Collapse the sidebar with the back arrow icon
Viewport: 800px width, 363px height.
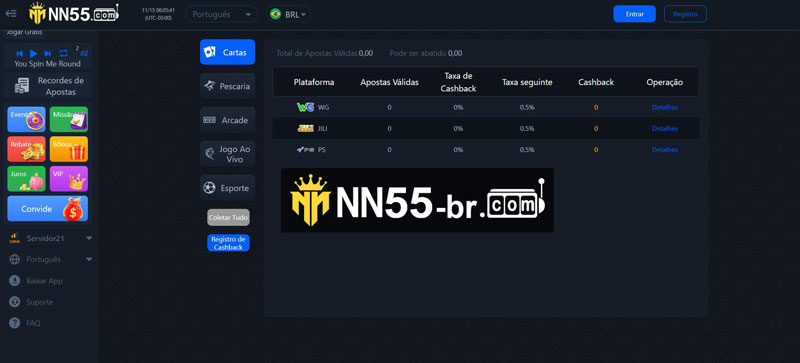coord(11,14)
